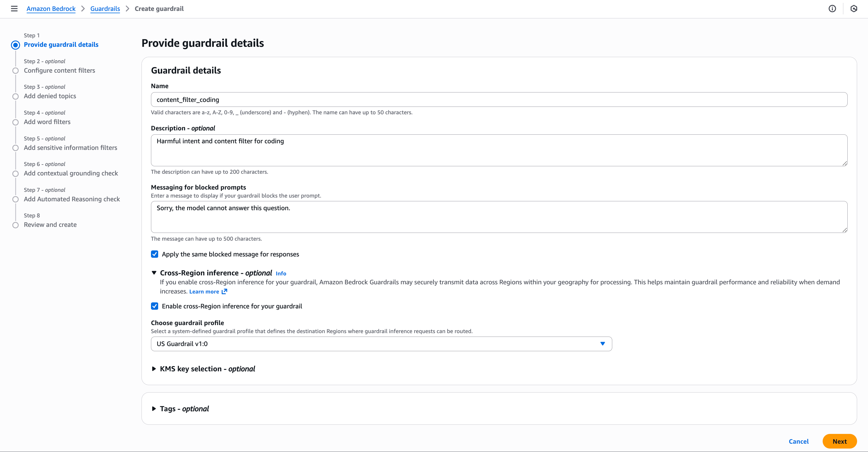
Task: Select the Provide guardrail details step radio
Action: (15, 45)
